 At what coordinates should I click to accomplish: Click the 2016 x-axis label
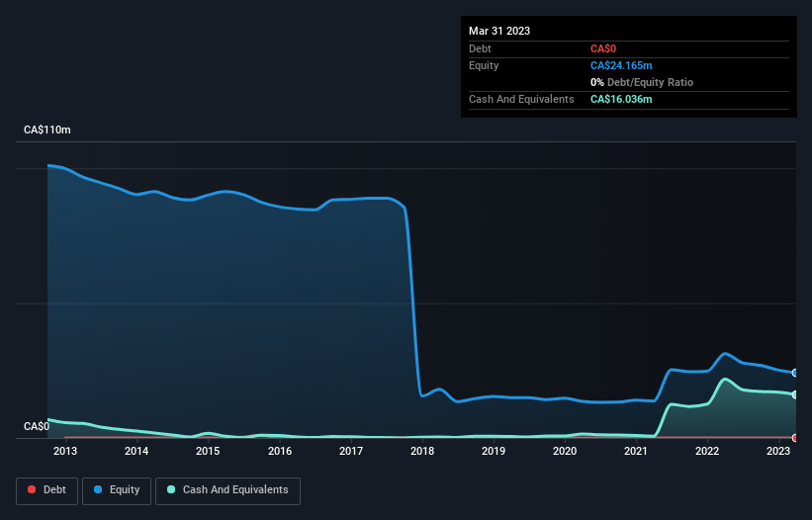(x=280, y=451)
